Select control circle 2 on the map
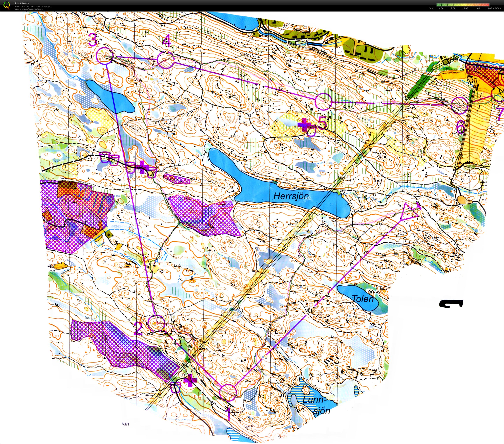The image size is (504, 444). [x=156, y=323]
